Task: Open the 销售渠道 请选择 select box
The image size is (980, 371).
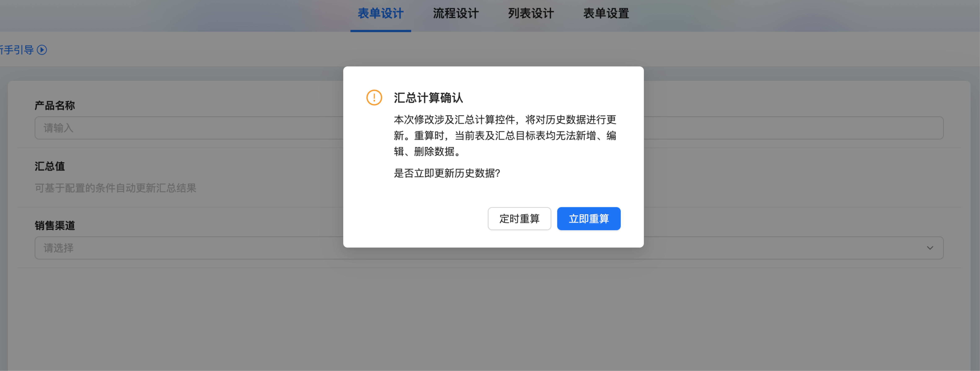Action: [x=489, y=248]
